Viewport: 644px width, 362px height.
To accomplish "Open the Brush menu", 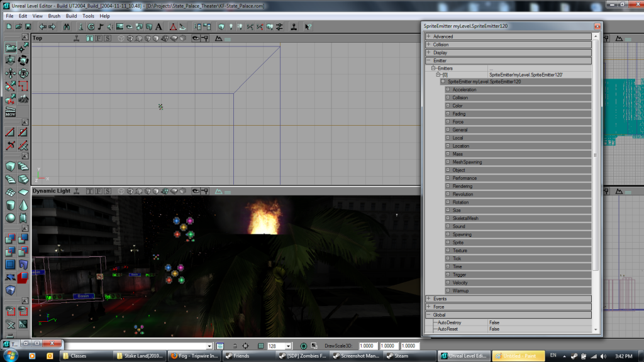I will click(54, 16).
